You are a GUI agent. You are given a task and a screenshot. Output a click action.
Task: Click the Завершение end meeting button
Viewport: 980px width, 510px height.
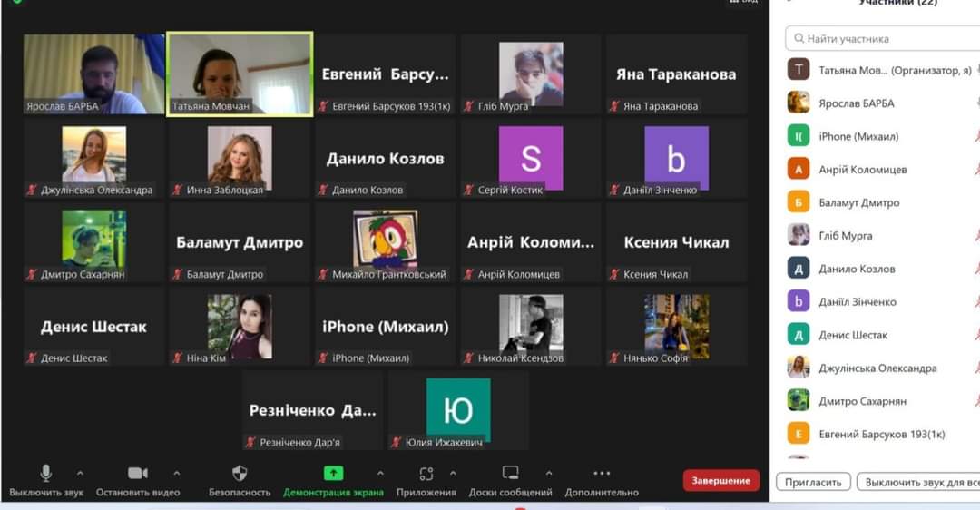tap(720, 480)
